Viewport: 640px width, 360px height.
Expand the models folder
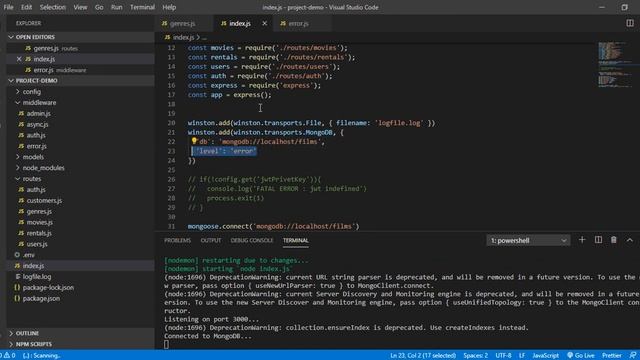(80, 157)
